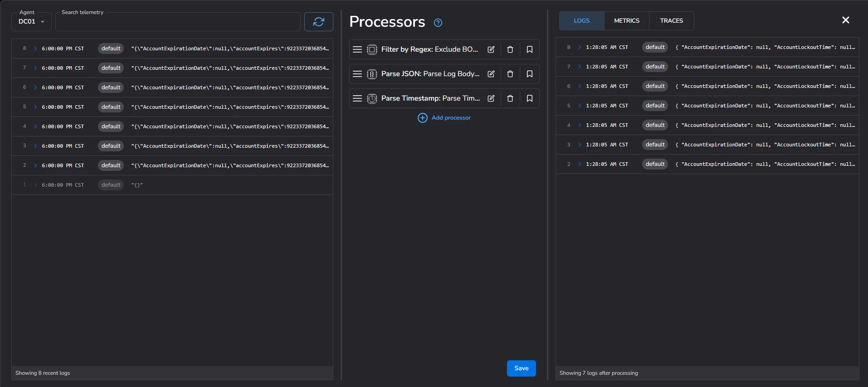Select 1:28:05 AM timestamp in row 3
868x387 pixels.
pyautogui.click(x=607, y=145)
